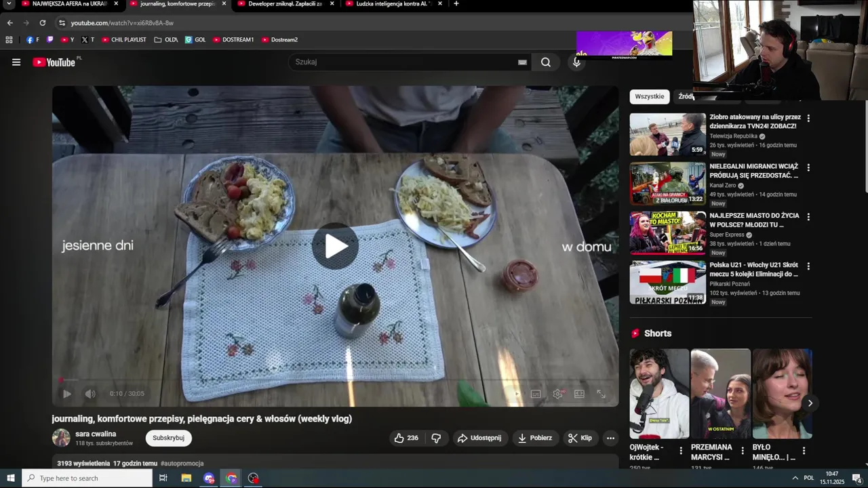The width and height of the screenshot is (868, 488).
Task: Play the video with the center play button
Action: point(335,246)
